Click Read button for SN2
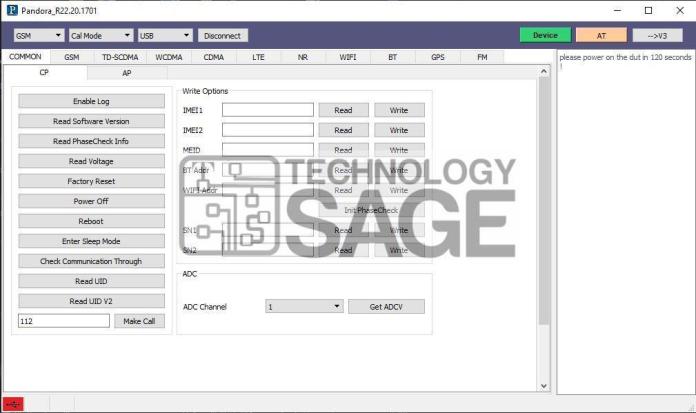The height and width of the screenshot is (413, 696). (x=344, y=250)
